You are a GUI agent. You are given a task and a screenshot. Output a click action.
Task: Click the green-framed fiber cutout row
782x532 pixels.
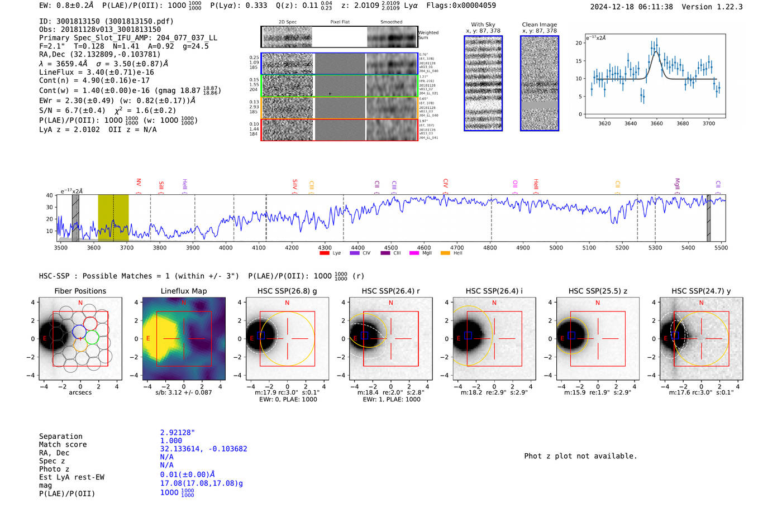[x=339, y=86]
